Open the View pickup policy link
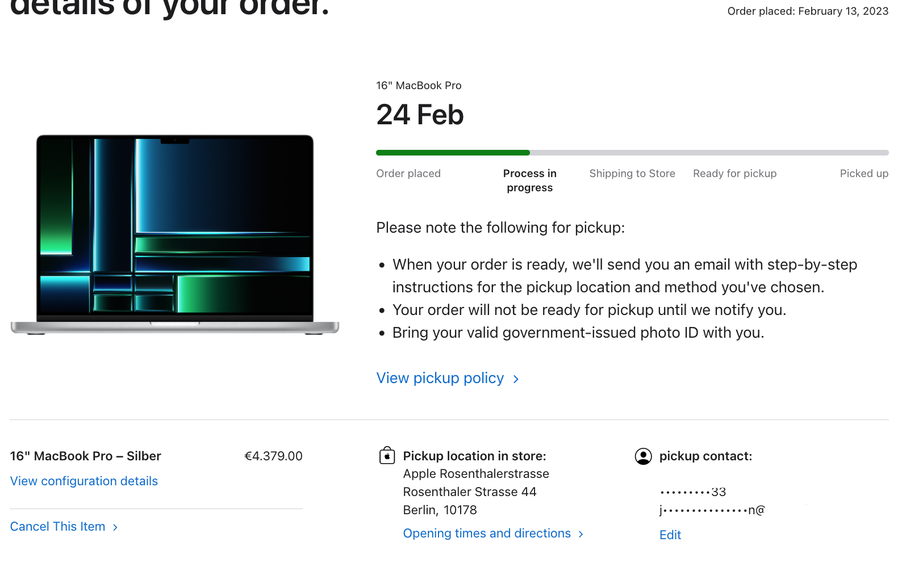The image size is (902, 588). pyautogui.click(x=440, y=378)
